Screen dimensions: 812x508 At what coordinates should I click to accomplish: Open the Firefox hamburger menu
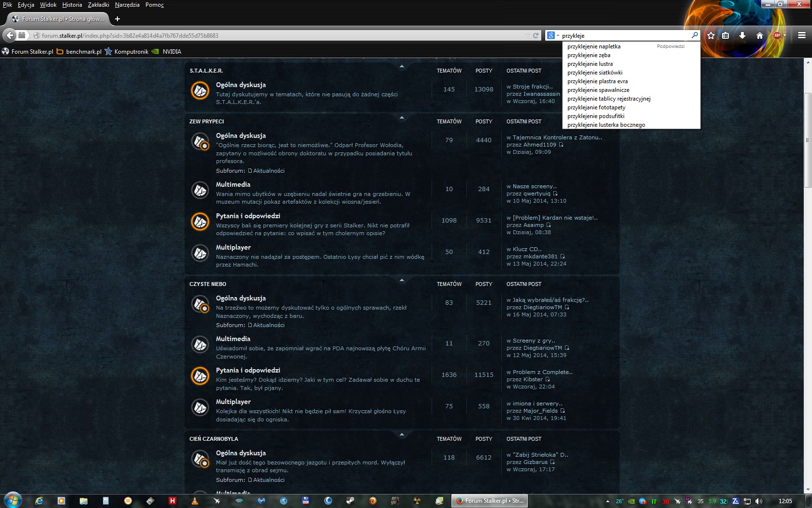point(801,35)
